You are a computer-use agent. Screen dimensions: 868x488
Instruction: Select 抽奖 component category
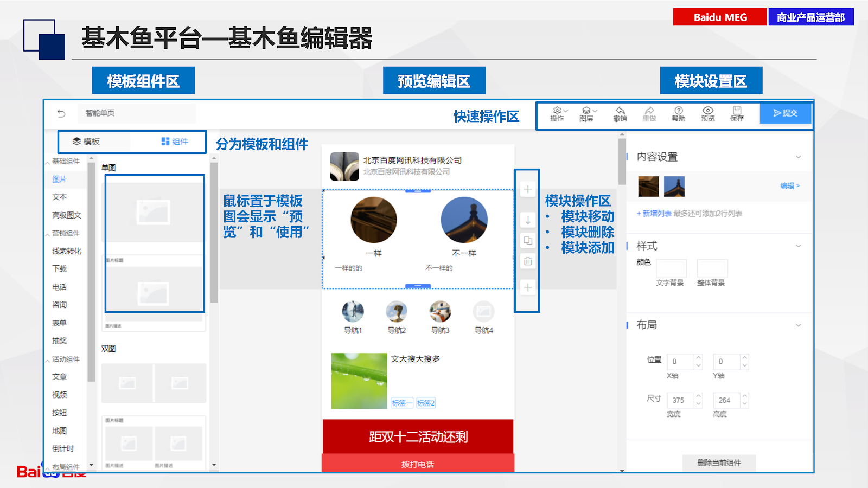click(x=60, y=341)
